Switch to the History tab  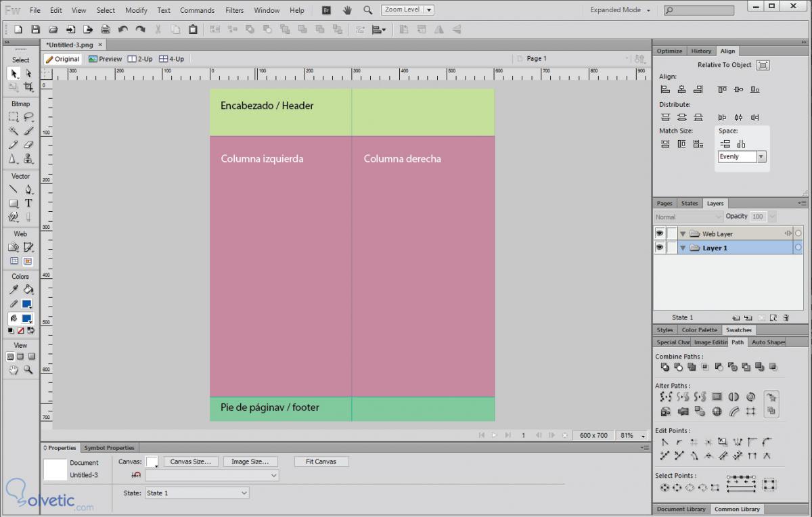(x=701, y=51)
